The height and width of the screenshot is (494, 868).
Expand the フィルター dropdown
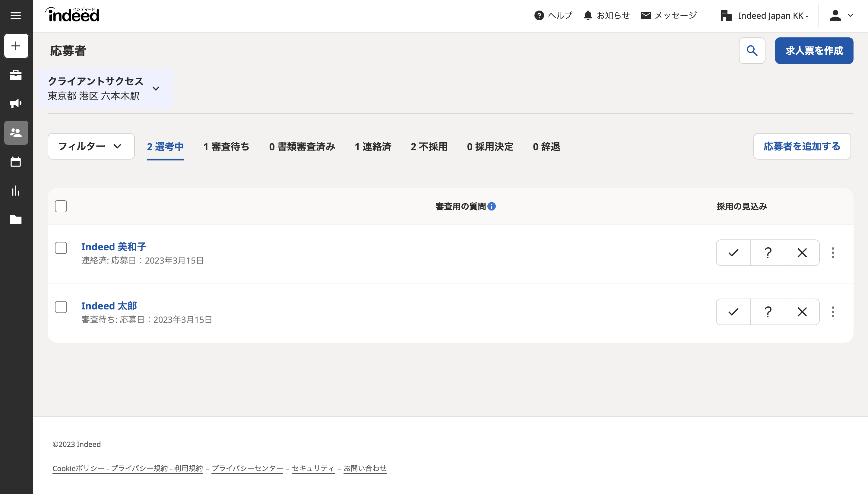91,146
